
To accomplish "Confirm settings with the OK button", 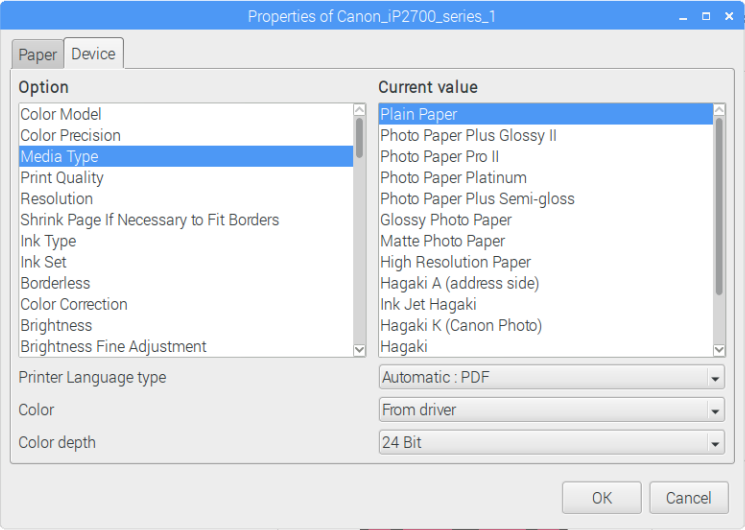I will coord(602,498).
